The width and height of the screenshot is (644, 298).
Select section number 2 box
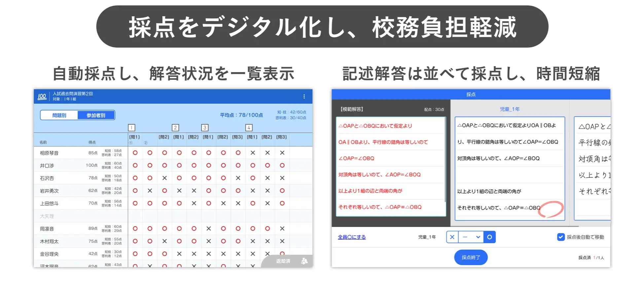point(175,128)
